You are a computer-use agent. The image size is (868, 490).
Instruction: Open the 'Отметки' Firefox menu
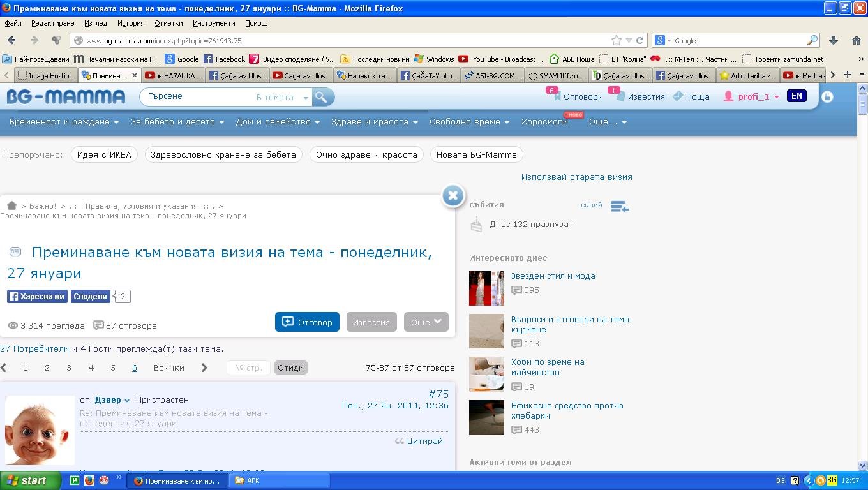[168, 23]
